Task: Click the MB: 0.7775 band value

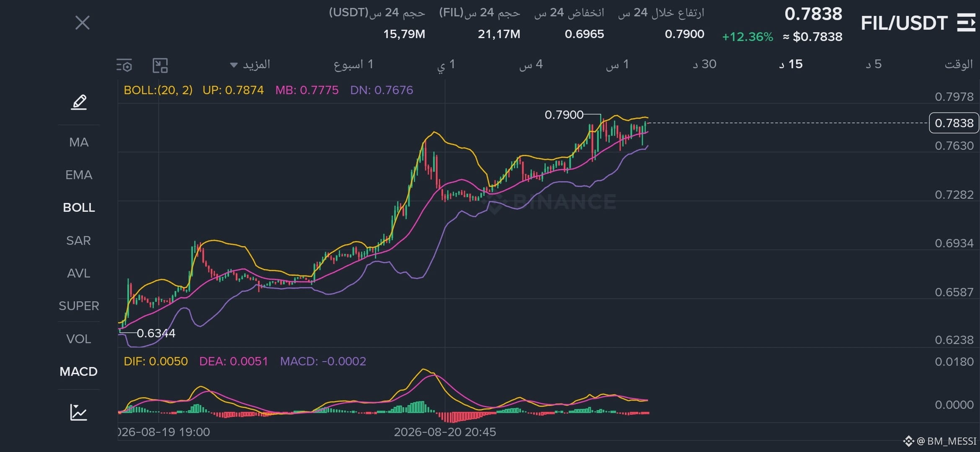Action: pyautogui.click(x=307, y=90)
